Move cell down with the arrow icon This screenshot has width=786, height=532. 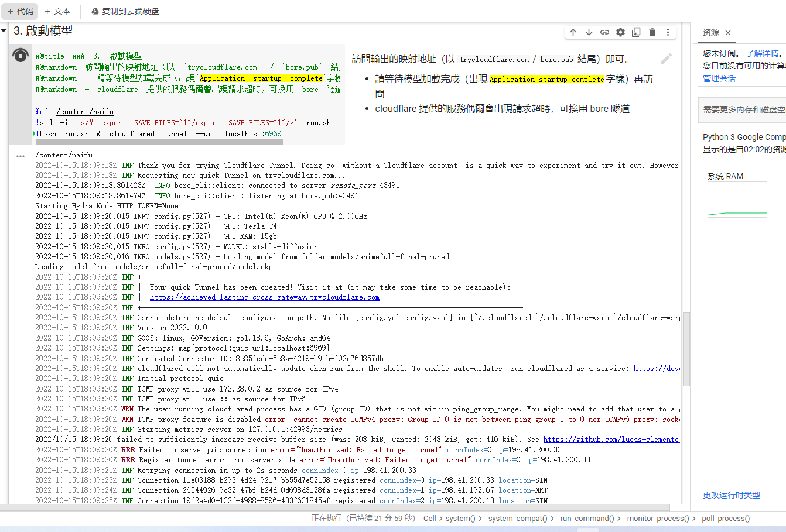589,32
